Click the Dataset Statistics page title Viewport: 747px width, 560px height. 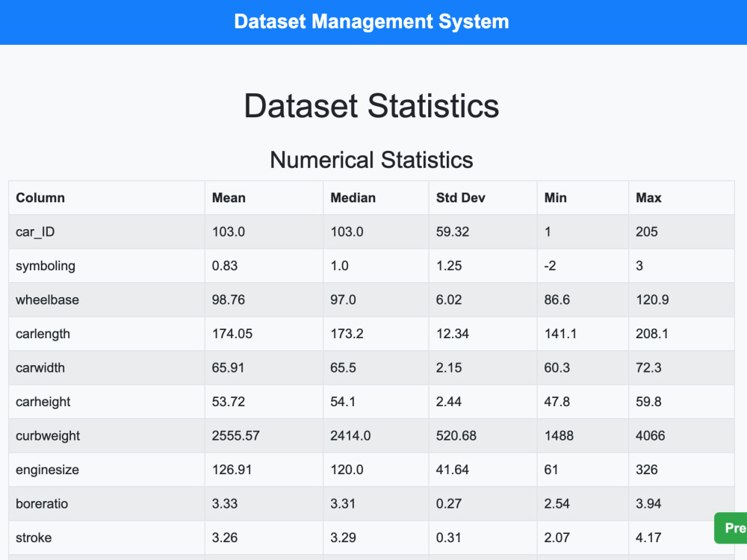click(371, 106)
